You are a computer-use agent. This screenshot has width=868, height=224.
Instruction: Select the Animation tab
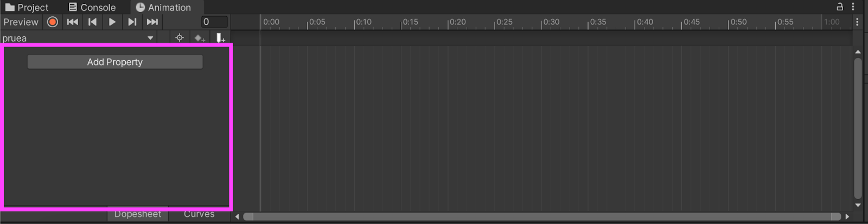[x=163, y=7]
